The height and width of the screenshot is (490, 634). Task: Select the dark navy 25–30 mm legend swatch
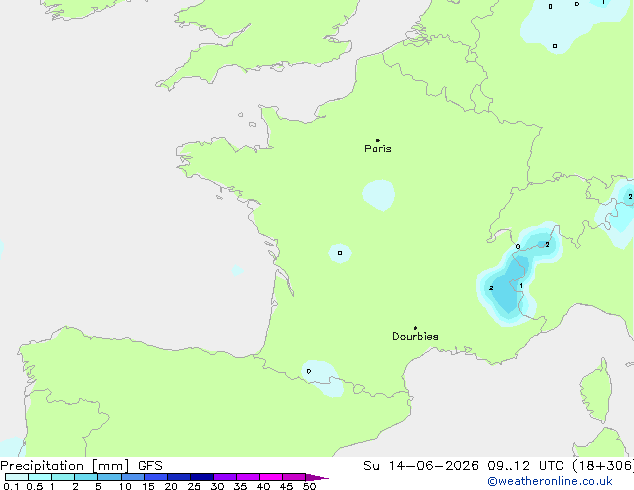coord(202,477)
